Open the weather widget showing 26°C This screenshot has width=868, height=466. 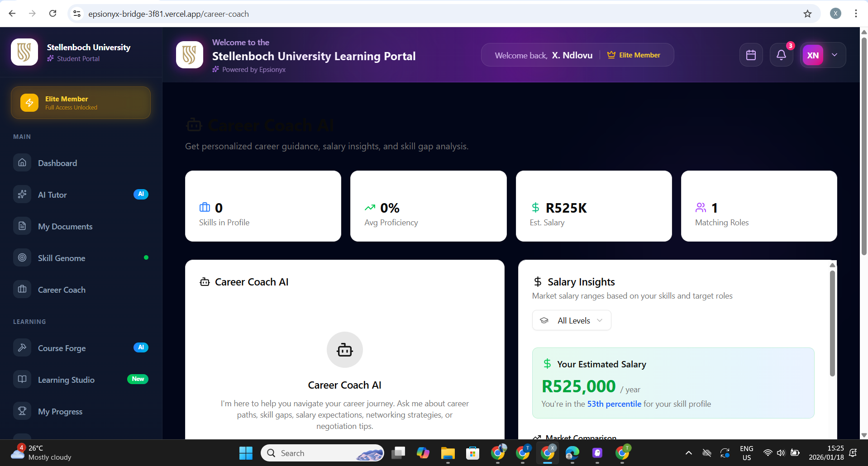pyautogui.click(x=41, y=452)
